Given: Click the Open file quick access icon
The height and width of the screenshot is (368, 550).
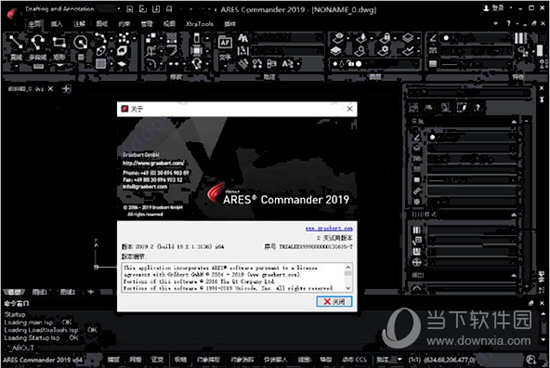Looking at the screenshot, I should 142,9.
